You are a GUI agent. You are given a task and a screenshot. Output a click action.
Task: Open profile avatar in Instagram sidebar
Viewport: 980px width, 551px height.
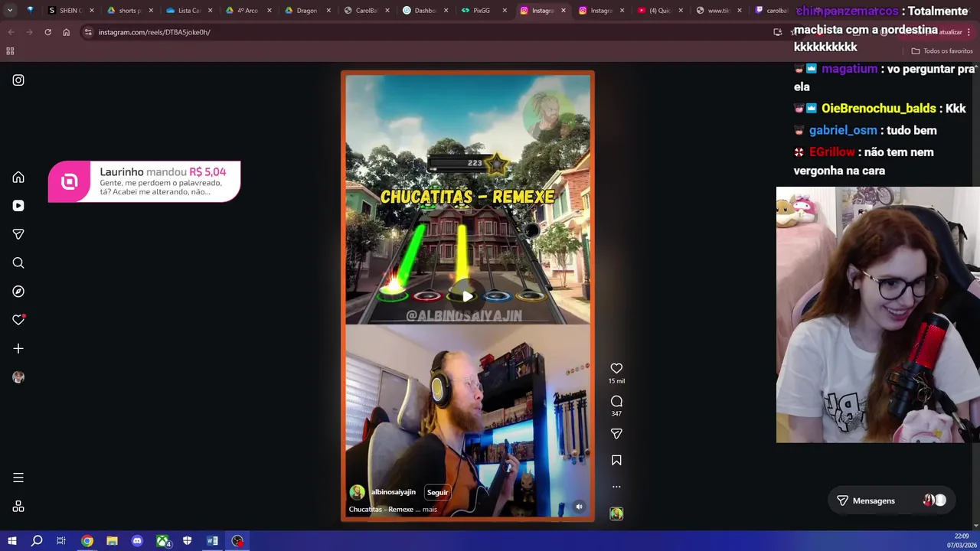tap(18, 377)
